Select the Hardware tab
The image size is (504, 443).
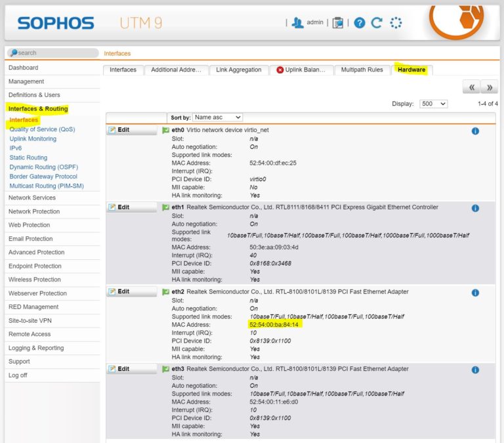pos(411,70)
